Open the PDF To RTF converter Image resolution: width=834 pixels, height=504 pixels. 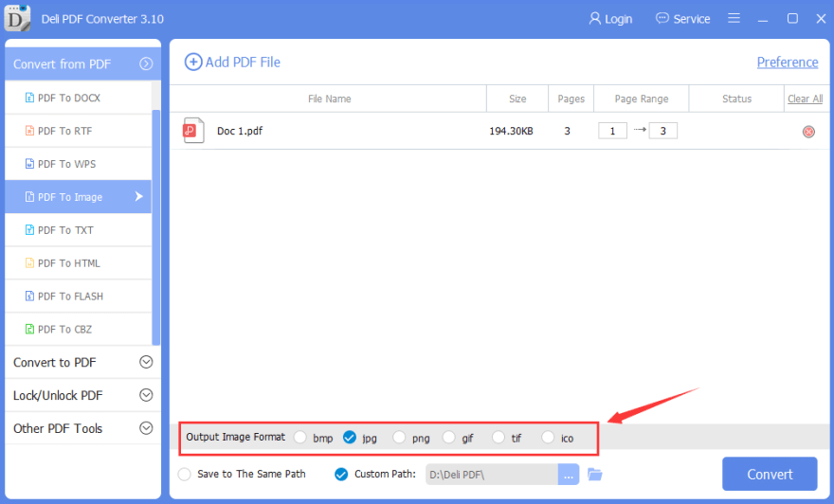(x=78, y=130)
